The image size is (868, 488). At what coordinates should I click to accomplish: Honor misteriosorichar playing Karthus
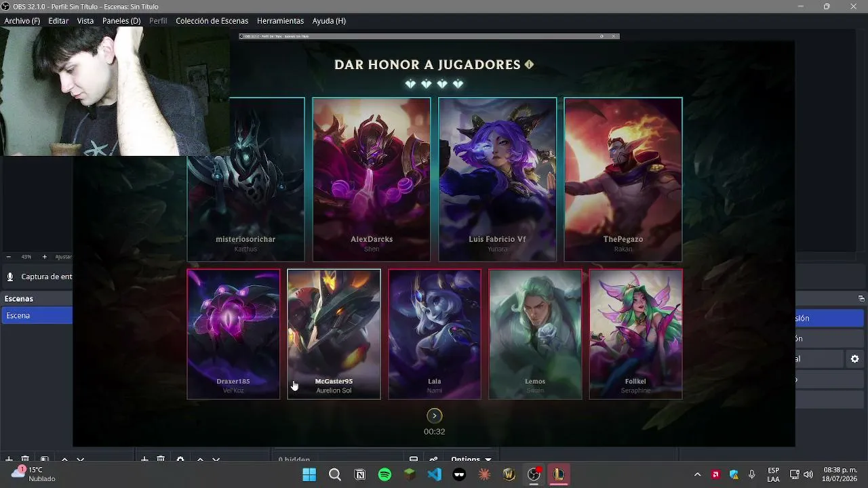(245, 180)
